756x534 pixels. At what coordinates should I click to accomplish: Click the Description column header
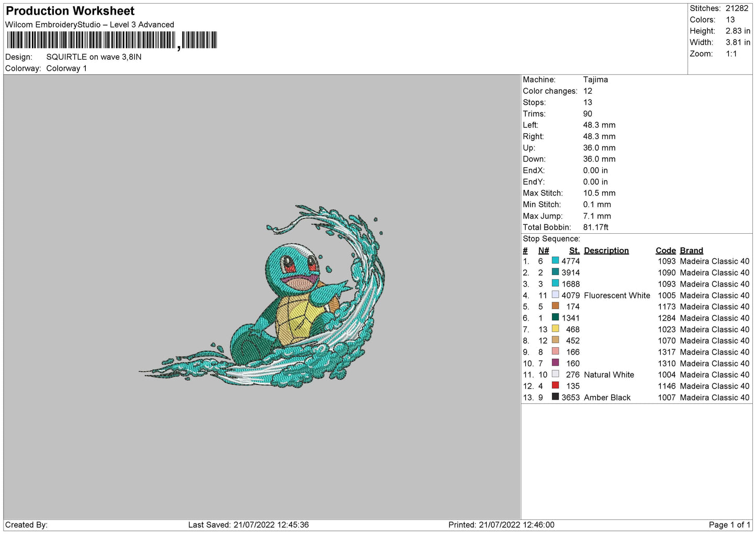pyautogui.click(x=606, y=251)
